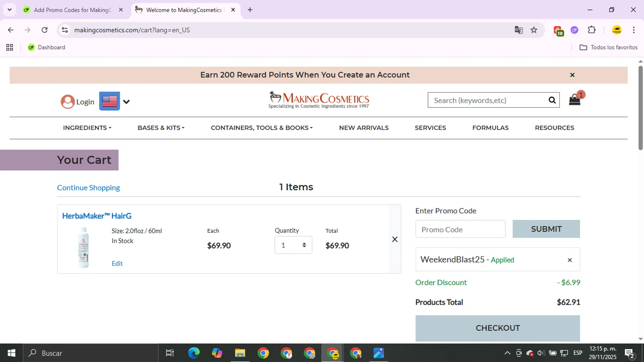
Task: Open the Extensions puzzle icon
Action: 592,30
